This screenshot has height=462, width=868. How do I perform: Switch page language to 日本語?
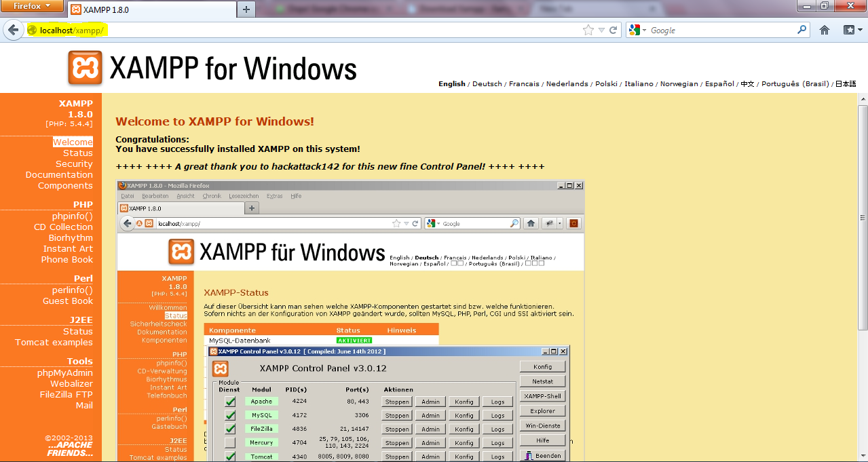pos(846,84)
